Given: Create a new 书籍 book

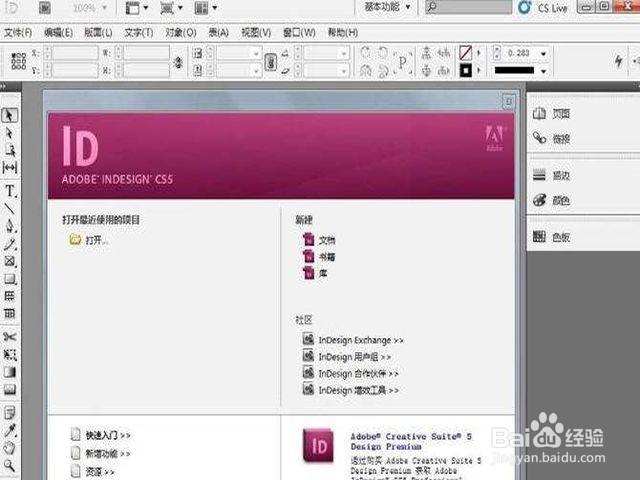Looking at the screenshot, I should click(319, 257).
